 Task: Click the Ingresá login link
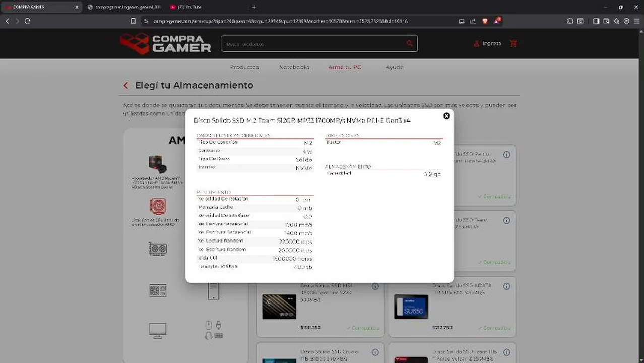click(488, 44)
